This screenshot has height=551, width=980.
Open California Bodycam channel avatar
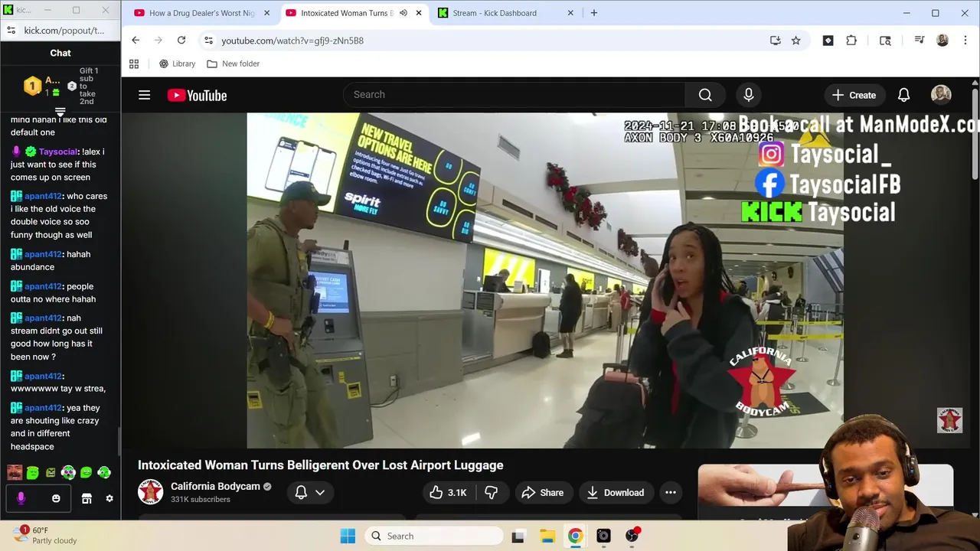point(151,492)
